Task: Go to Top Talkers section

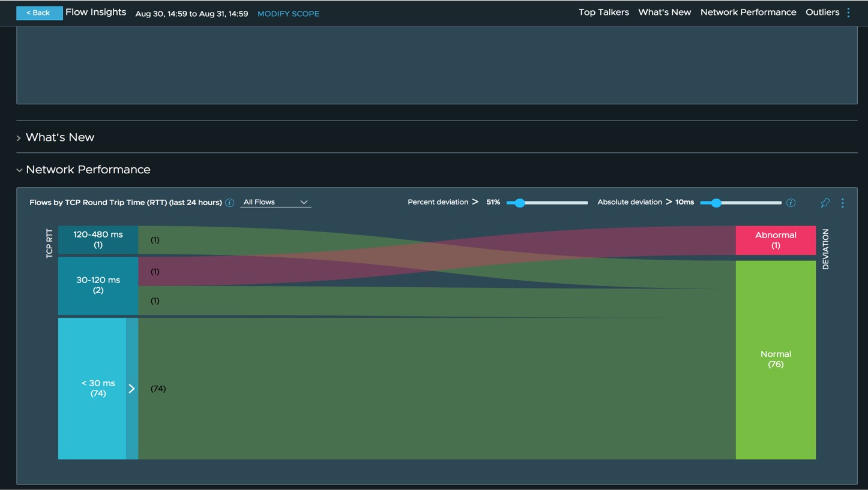Action: pyautogui.click(x=603, y=12)
